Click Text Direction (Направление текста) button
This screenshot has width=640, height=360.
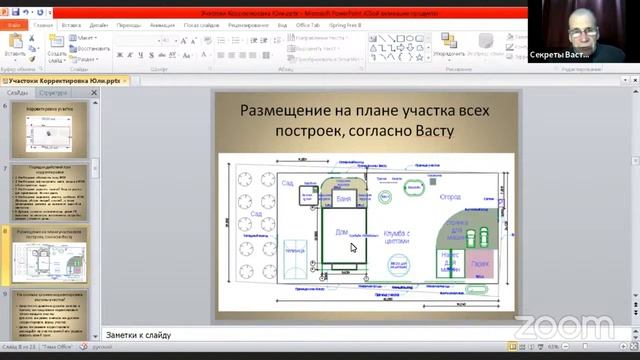point(318,38)
